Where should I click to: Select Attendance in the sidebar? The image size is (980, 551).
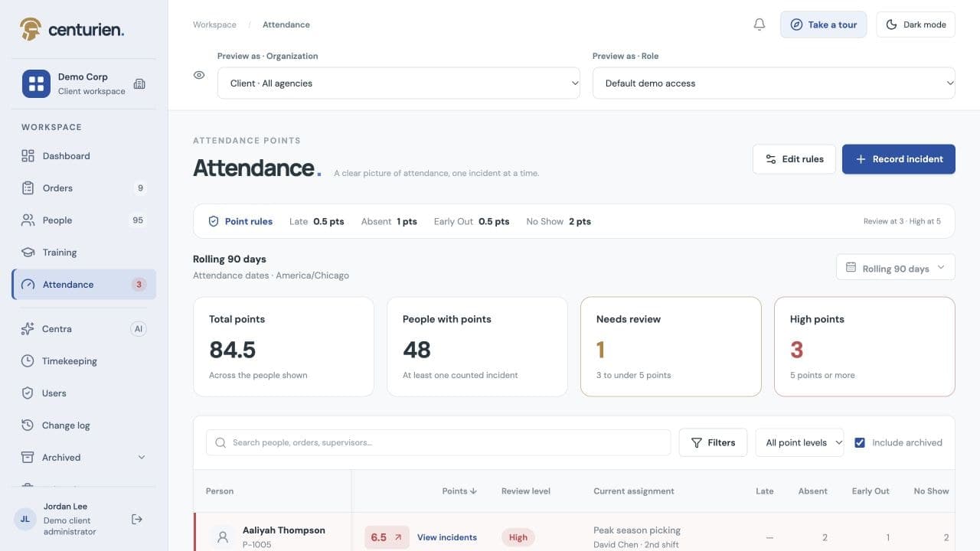coord(84,285)
